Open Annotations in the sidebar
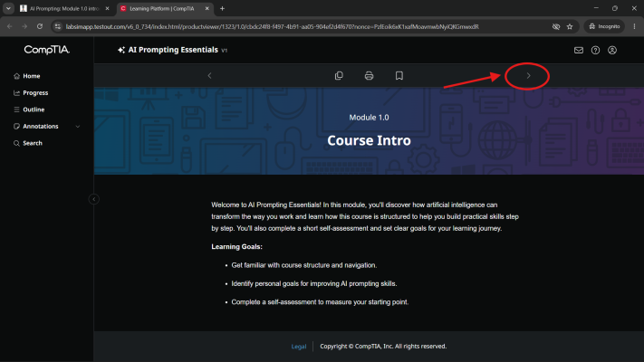Viewport: 644px width, 362px height. pos(40,127)
